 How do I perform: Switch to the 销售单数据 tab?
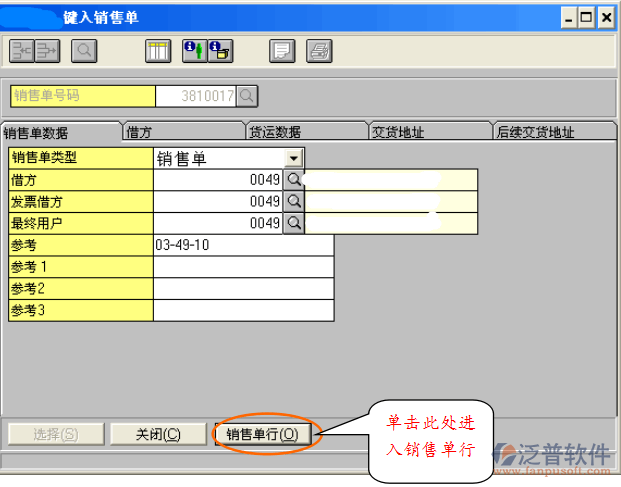61,132
